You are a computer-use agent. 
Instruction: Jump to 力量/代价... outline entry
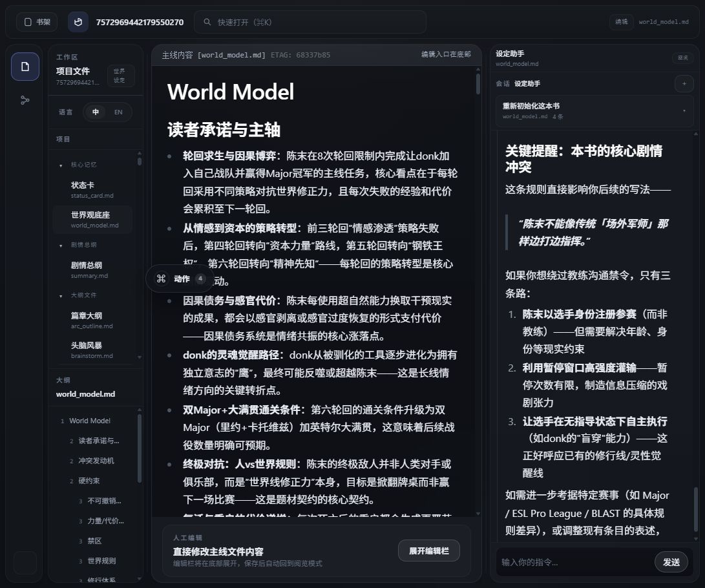(106, 521)
